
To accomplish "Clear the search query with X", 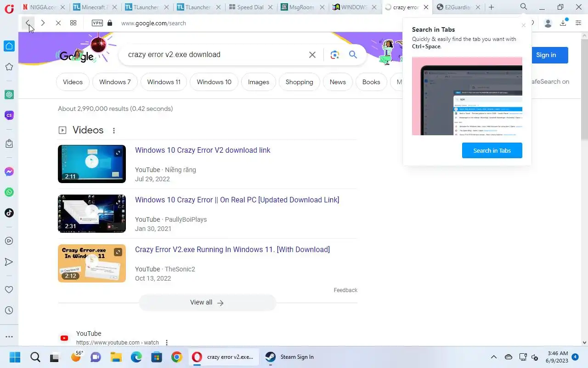I will tap(312, 55).
